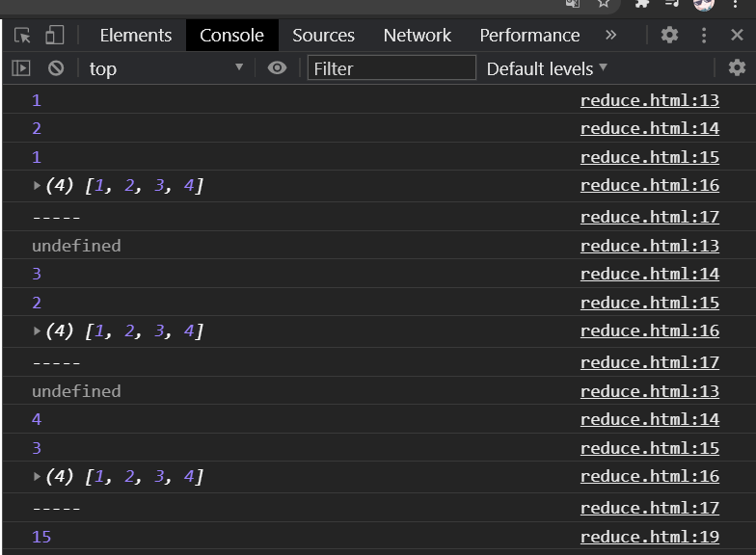756x555 pixels.
Task: Open the browser three-dot menu
Action: click(x=735, y=4)
